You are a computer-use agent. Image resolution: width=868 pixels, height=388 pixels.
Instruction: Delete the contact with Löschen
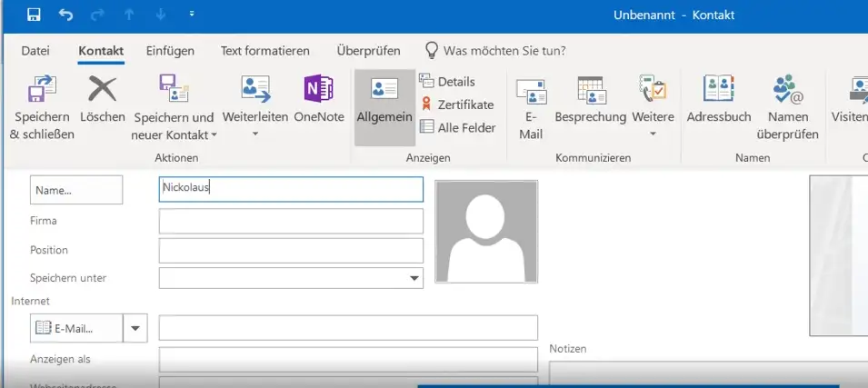102,90
